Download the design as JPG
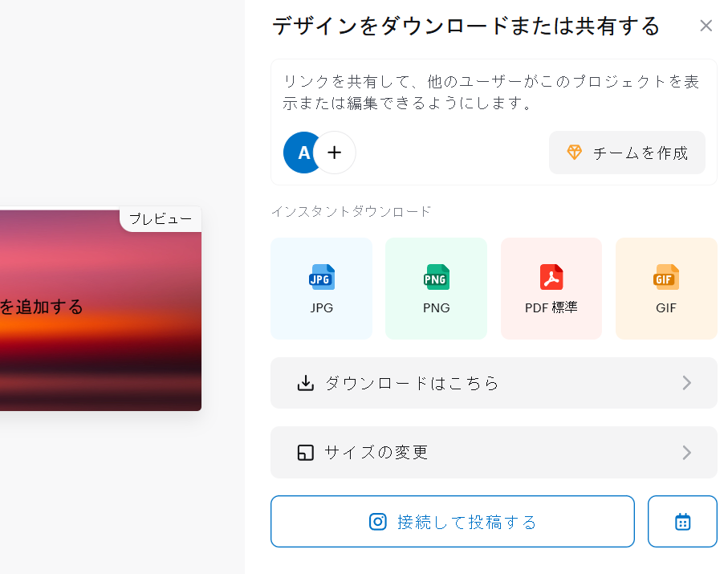728x574 pixels. click(x=321, y=288)
